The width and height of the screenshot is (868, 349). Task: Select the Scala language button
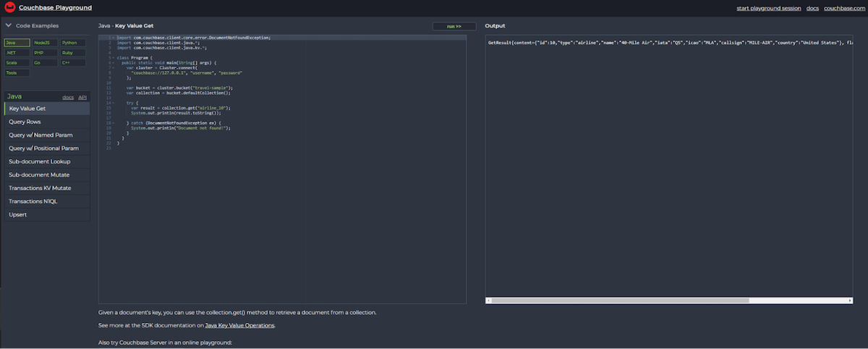[x=17, y=63]
